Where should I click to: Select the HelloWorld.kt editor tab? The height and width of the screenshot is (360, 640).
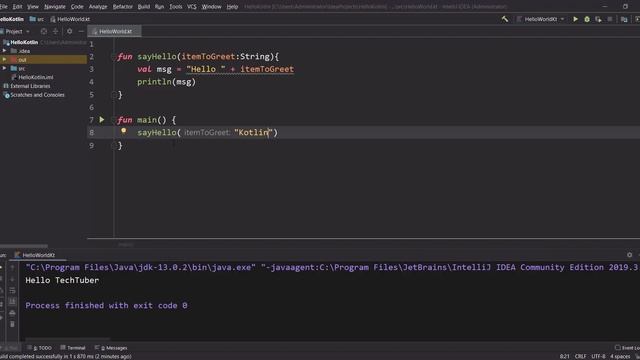click(x=114, y=31)
